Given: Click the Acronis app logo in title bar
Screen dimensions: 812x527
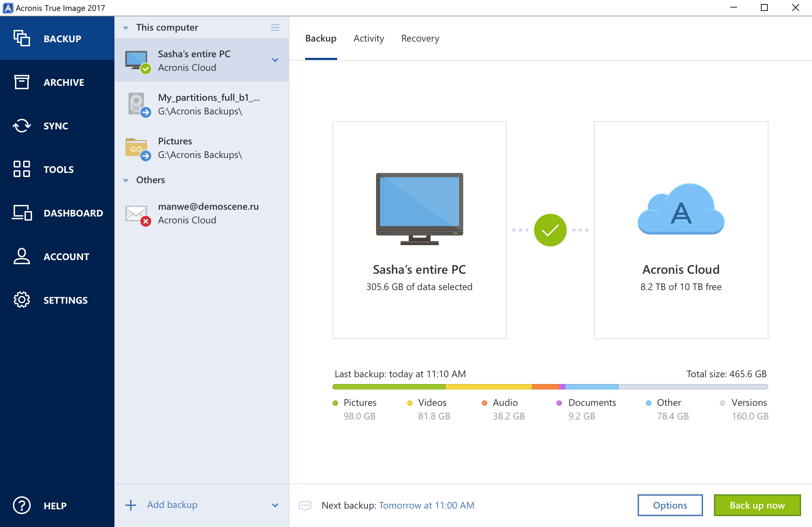Looking at the screenshot, I should (x=7, y=8).
